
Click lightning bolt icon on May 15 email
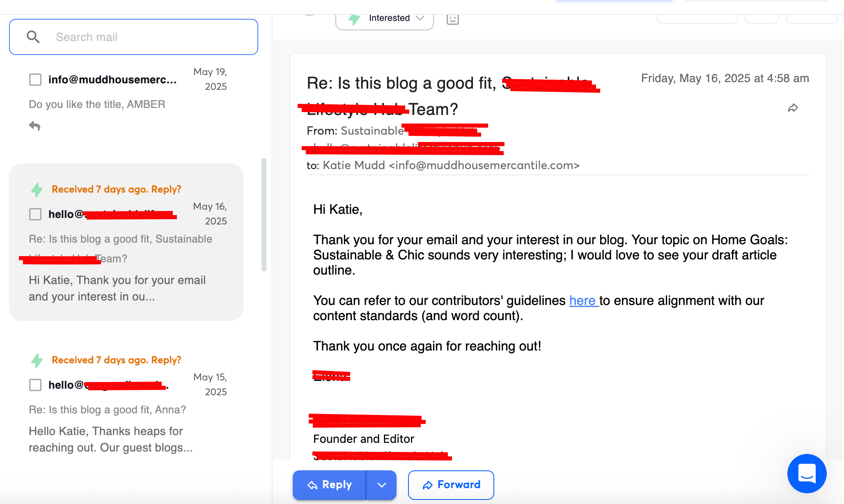(x=37, y=360)
